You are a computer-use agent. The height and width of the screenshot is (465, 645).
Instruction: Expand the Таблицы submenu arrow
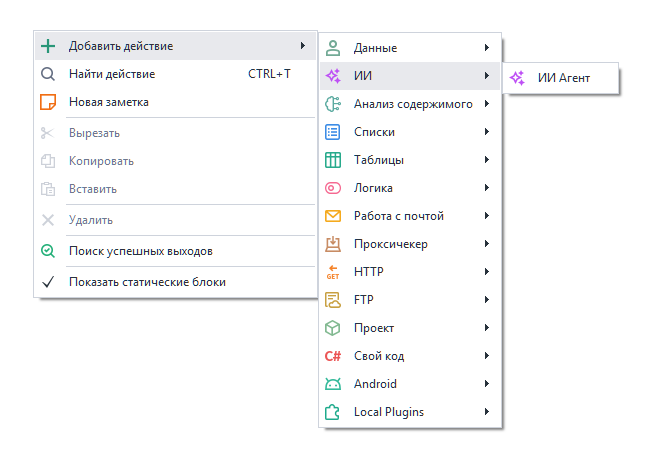click(487, 160)
